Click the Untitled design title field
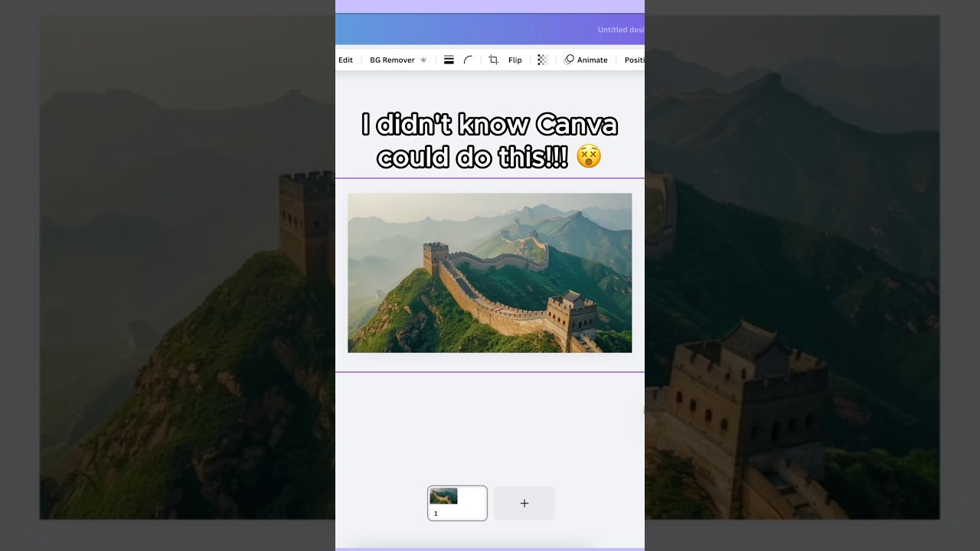The image size is (980, 551). 621,30
